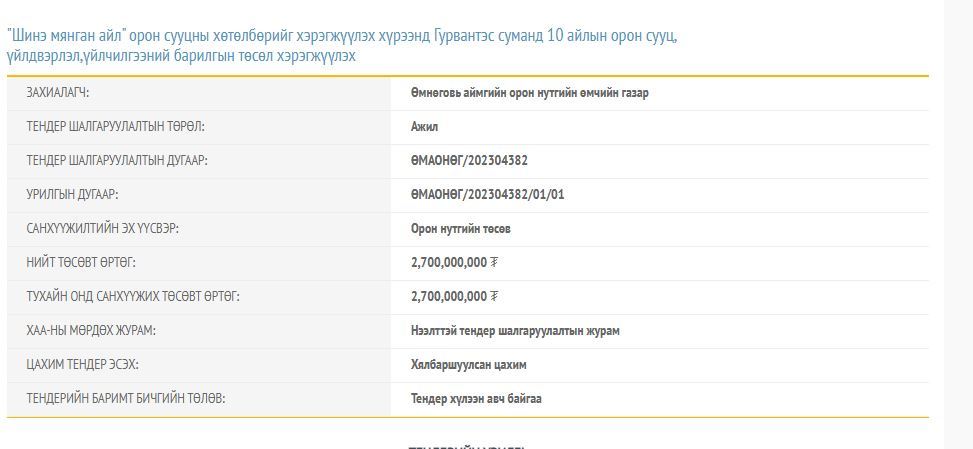973x449 pixels.
Task: Select the Орон нутгийн төсөв value
Action: tap(460, 229)
